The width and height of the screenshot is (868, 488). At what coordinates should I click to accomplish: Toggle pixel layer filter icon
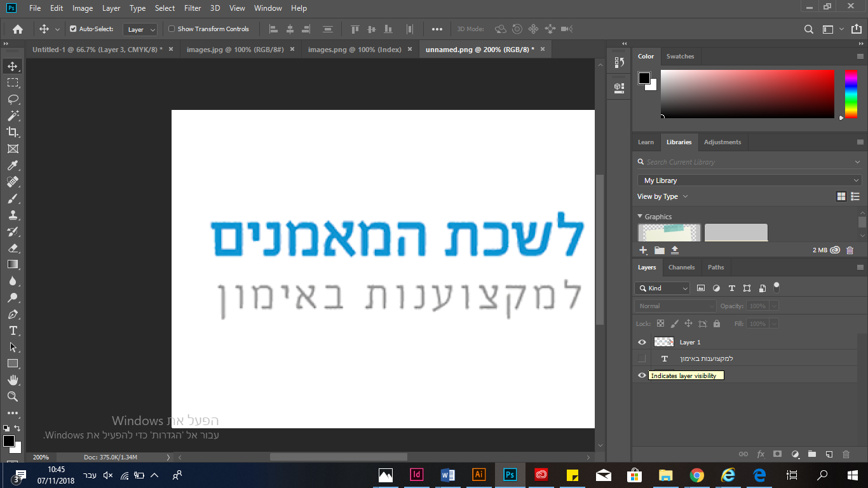701,288
